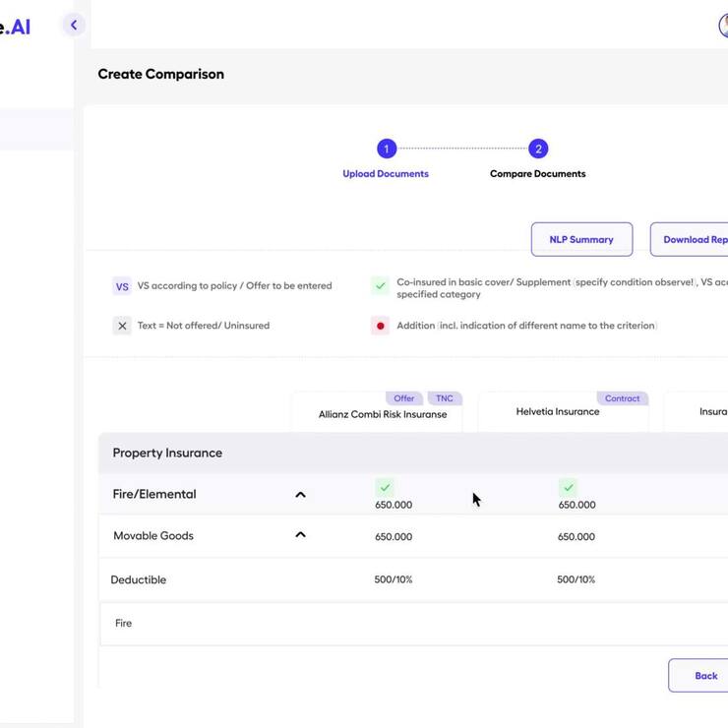
Task: Click Allianz Fire/Elemental value 650.000
Action: [394, 505]
